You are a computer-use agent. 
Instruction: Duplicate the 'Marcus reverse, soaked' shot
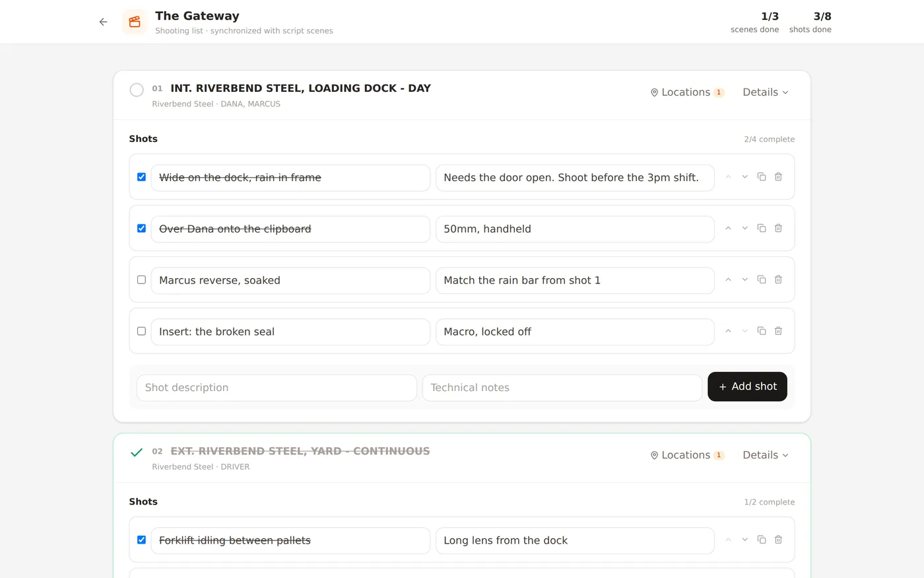tap(761, 280)
